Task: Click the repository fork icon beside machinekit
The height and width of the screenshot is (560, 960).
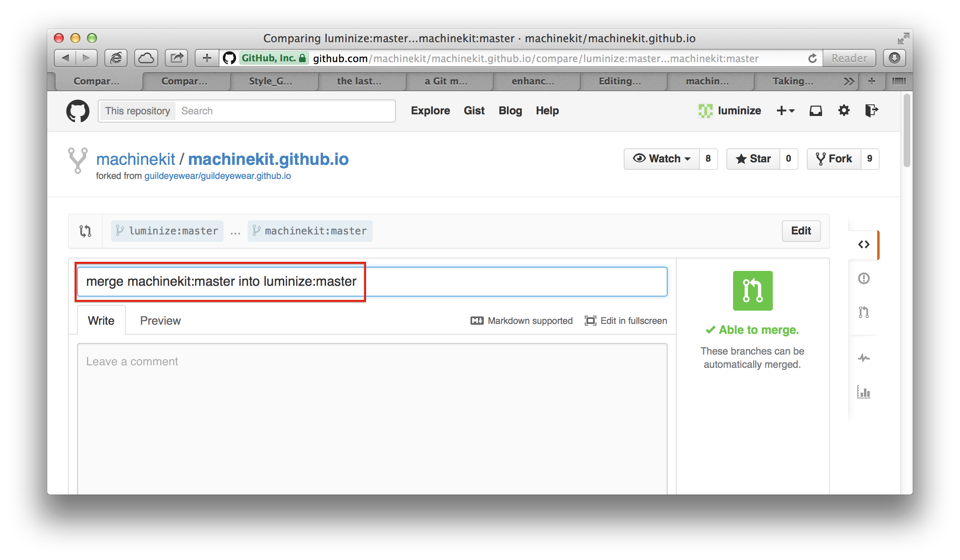Action: coord(77,160)
